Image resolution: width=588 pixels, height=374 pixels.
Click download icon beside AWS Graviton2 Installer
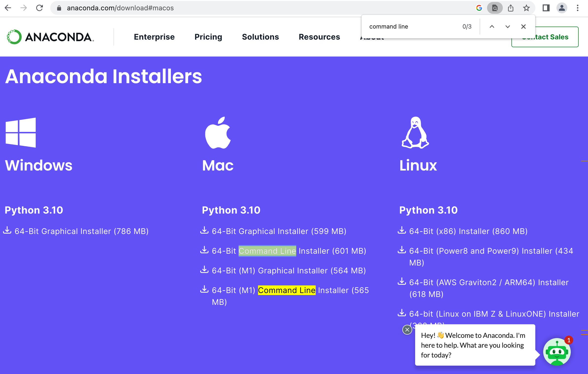402,281
